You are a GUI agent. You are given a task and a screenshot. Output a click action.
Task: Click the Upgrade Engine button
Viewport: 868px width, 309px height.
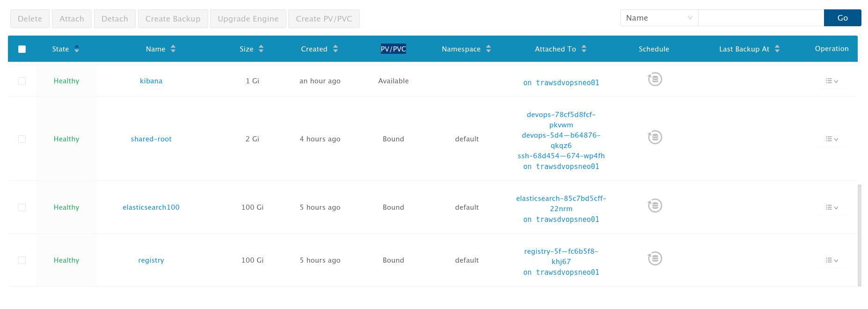[x=248, y=19]
